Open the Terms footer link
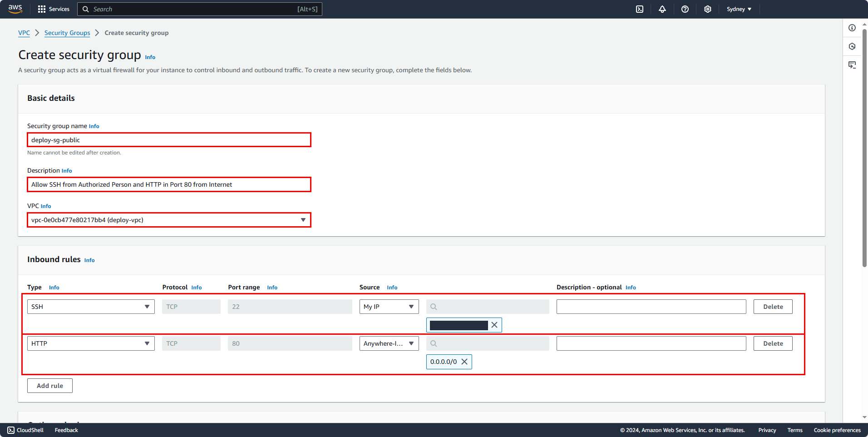 [795, 430]
